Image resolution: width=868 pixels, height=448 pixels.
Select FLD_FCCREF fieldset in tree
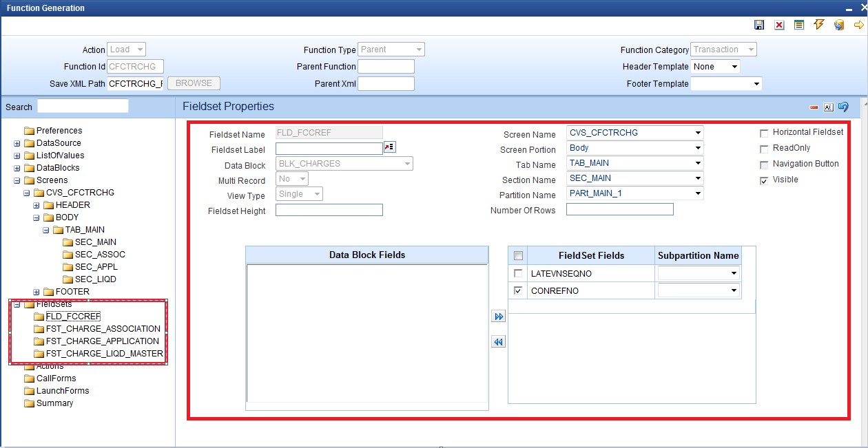click(x=73, y=317)
